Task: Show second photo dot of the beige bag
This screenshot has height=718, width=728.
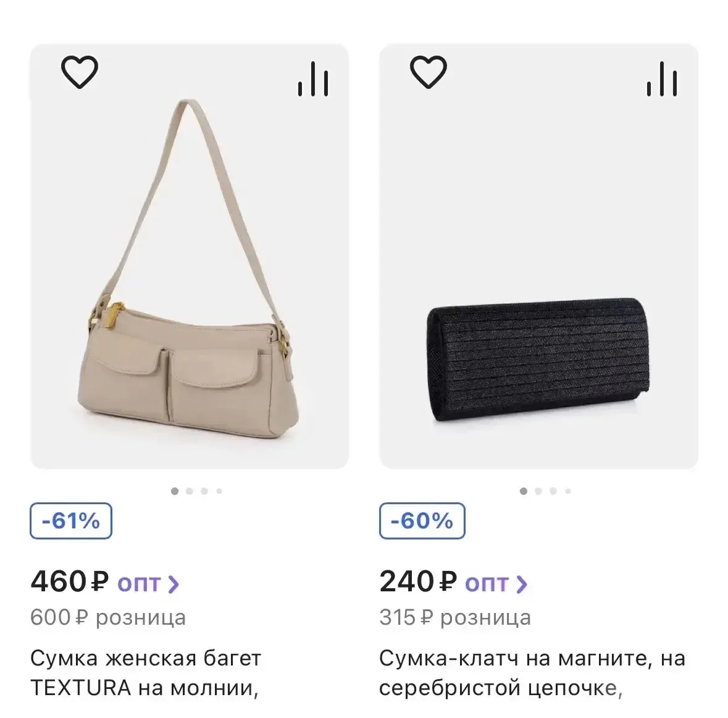Action: 190,491
